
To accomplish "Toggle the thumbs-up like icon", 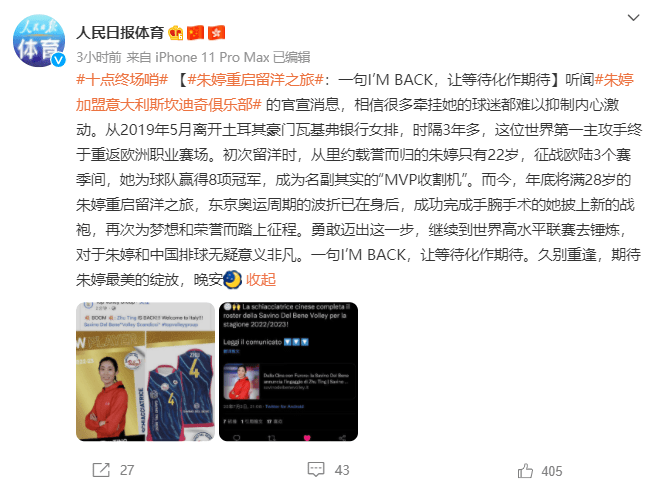I will click(525, 470).
